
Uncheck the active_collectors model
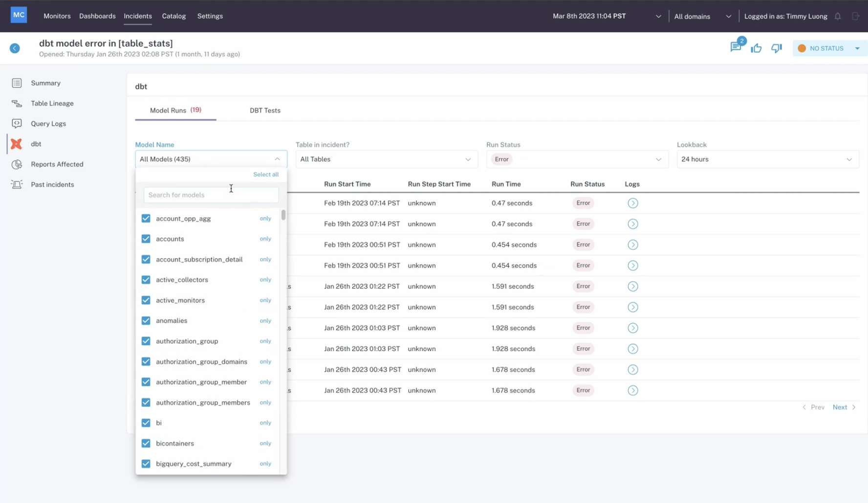pyautogui.click(x=146, y=280)
